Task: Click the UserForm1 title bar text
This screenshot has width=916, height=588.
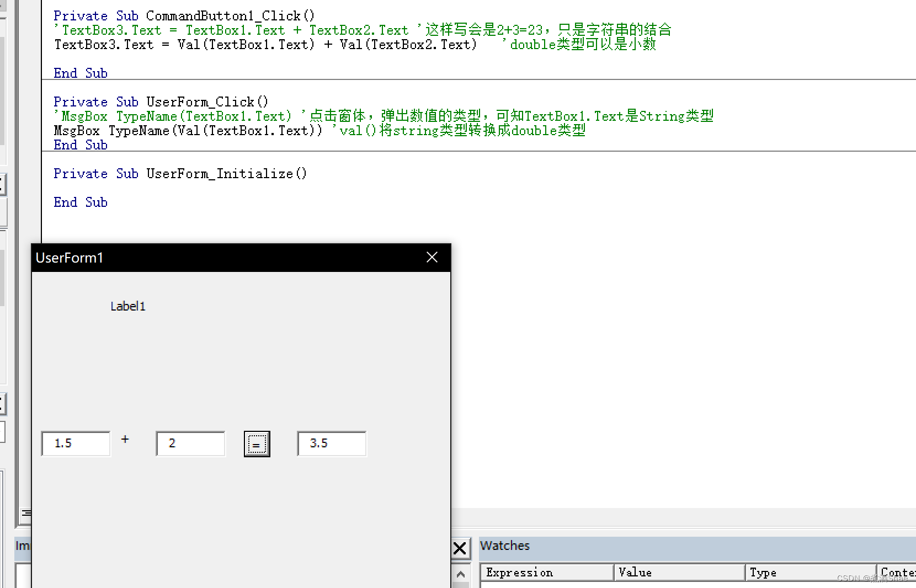Action: pyautogui.click(x=70, y=258)
